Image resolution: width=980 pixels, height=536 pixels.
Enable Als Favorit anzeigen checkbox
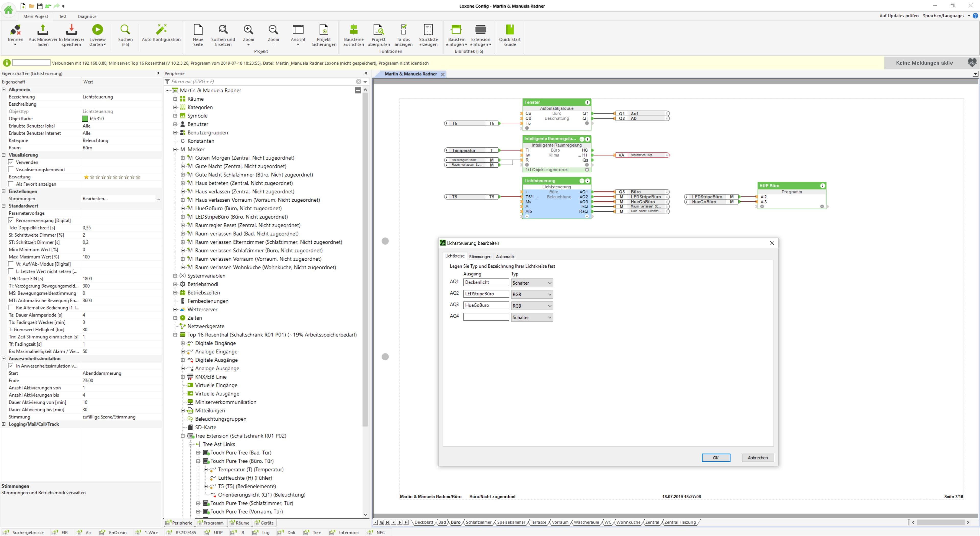pyautogui.click(x=11, y=184)
